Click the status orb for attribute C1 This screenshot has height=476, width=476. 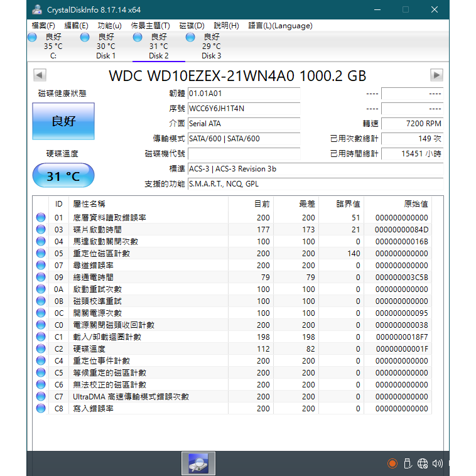coord(41,337)
